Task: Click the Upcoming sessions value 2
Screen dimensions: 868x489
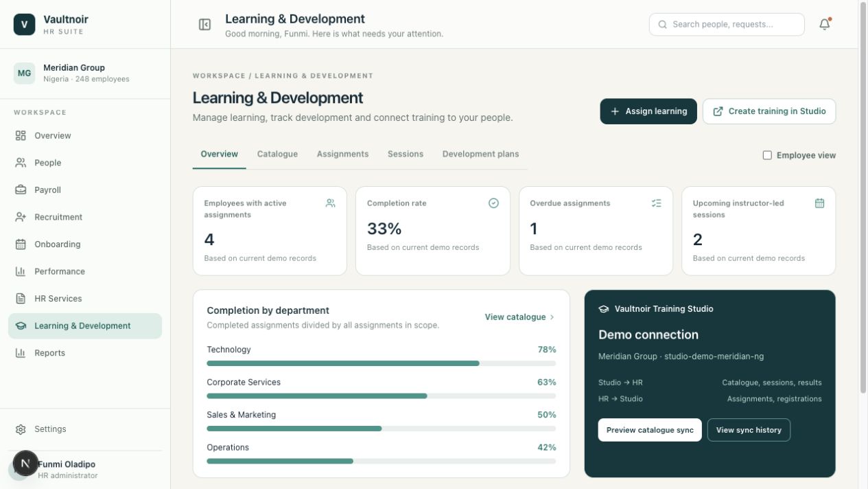Action: [x=698, y=240]
